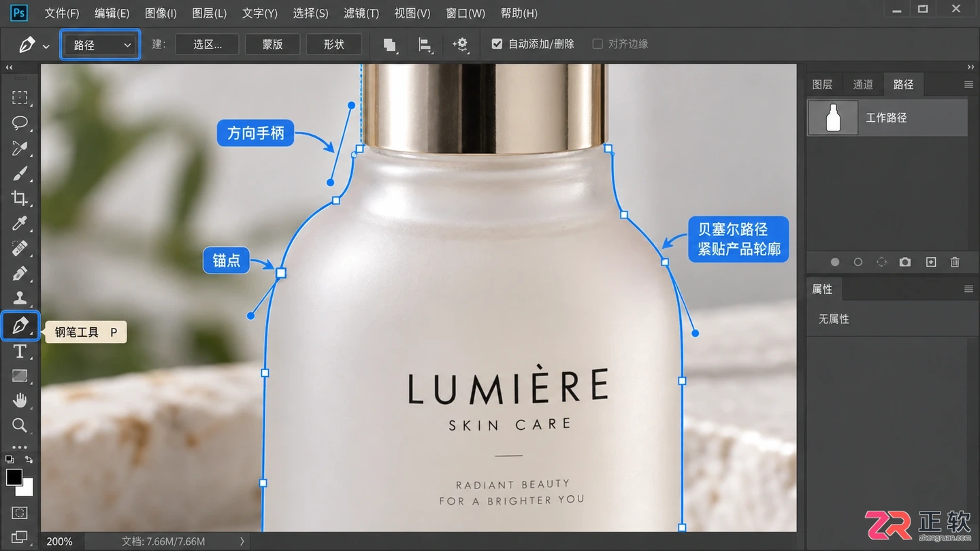Viewport: 980px width, 551px height.
Task: Open the Paths panel menu
Action: click(x=968, y=84)
